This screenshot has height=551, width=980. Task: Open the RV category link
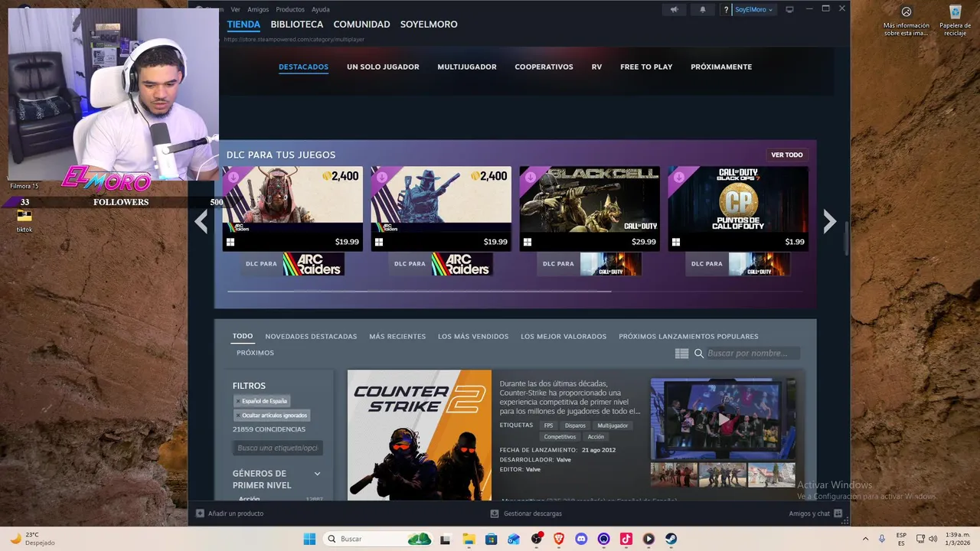tap(596, 67)
